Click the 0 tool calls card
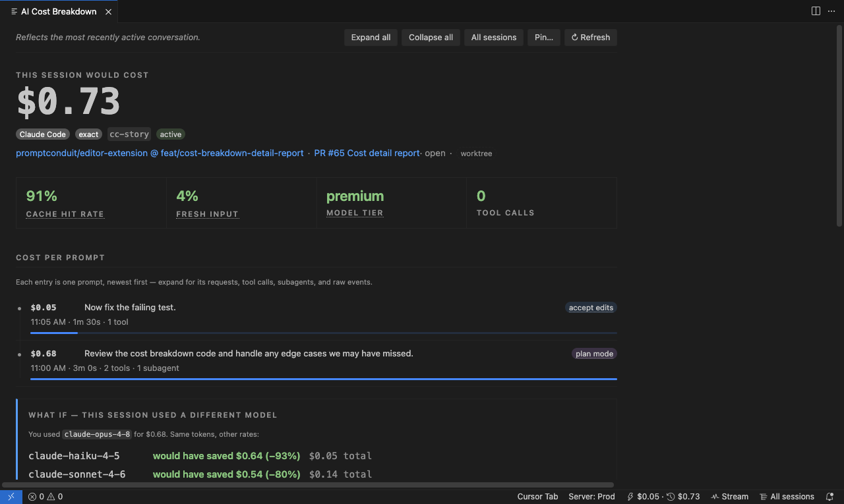844x504 pixels. 541,203
